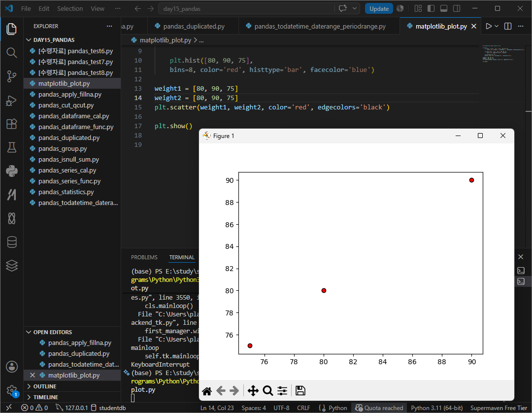Open the Explorer view in activity bar
The height and width of the screenshot is (413, 532).
coord(11,29)
